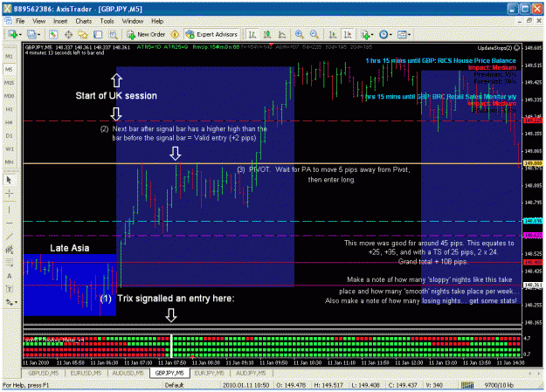Image resolution: width=546 pixels, height=392 pixels.
Task: Open the Charts menu
Action: pos(84,21)
